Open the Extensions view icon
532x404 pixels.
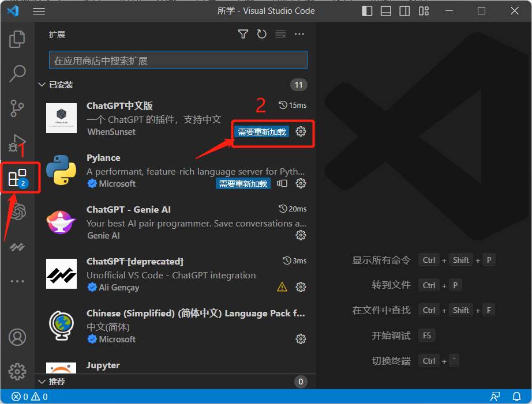point(18,178)
